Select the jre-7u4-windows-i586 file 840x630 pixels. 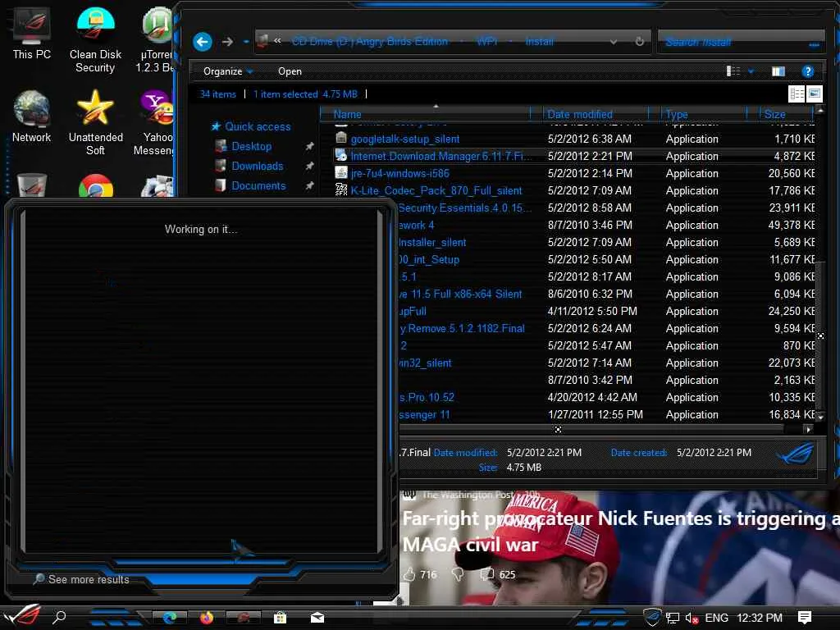click(x=400, y=173)
